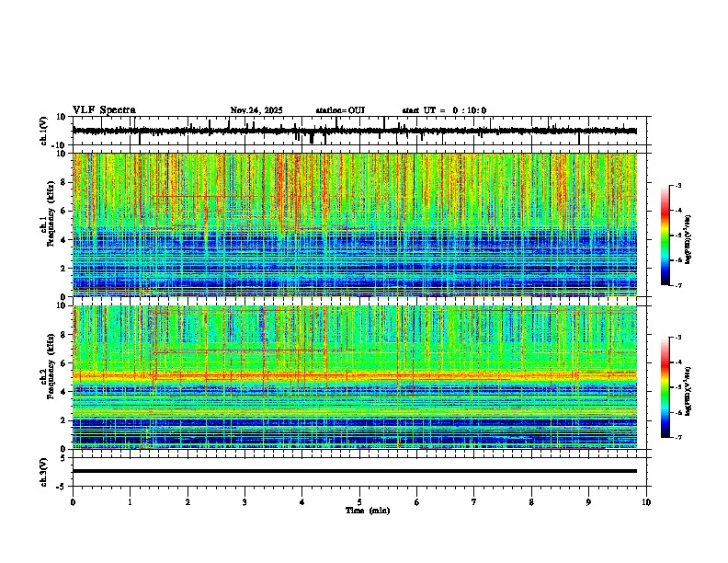
Task: Click the 'Time (min)' x-axis label
Action: pos(368,511)
